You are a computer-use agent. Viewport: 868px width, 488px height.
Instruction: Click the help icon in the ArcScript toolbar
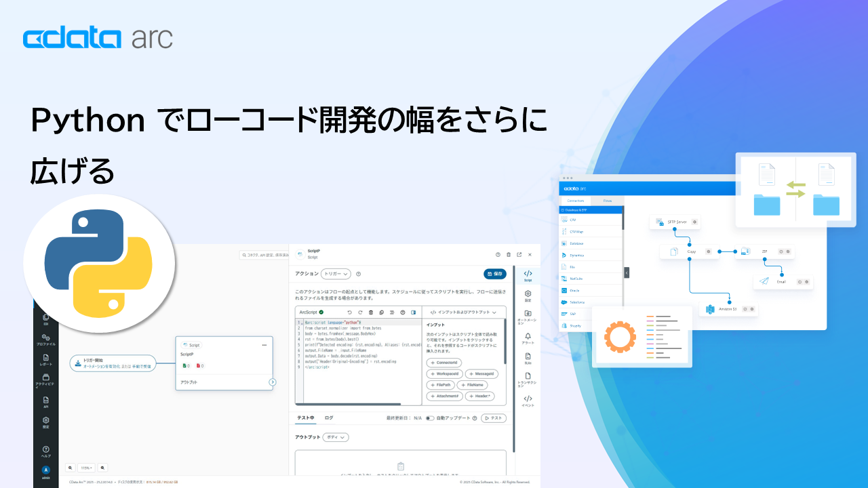(x=403, y=312)
